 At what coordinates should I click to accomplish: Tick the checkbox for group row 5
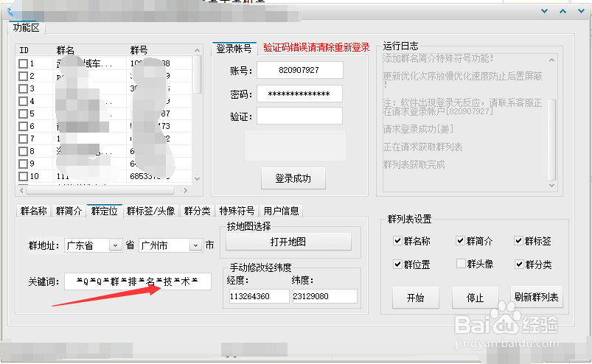23,113
